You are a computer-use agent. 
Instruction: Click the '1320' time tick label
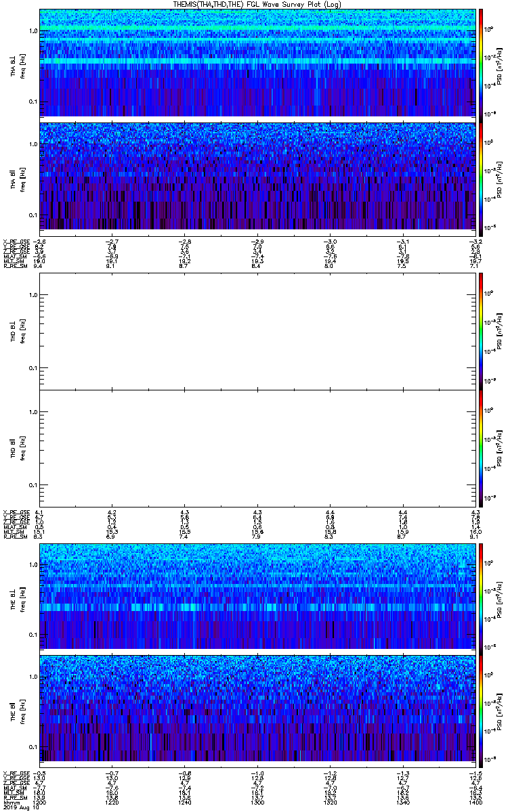pos(330,801)
